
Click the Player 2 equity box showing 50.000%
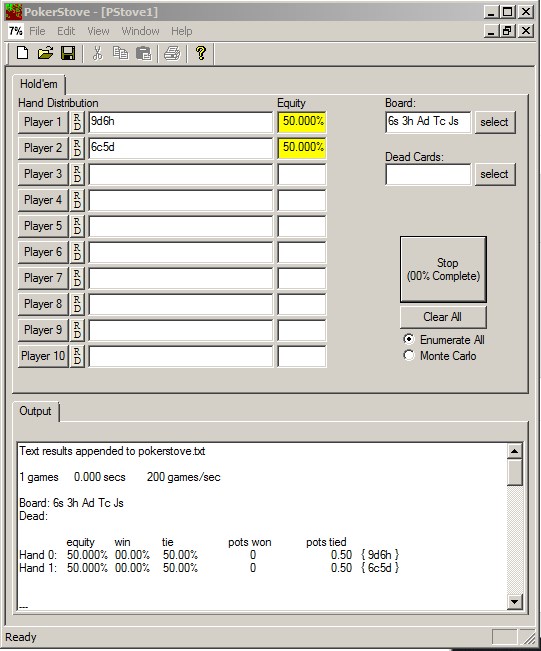click(302, 148)
